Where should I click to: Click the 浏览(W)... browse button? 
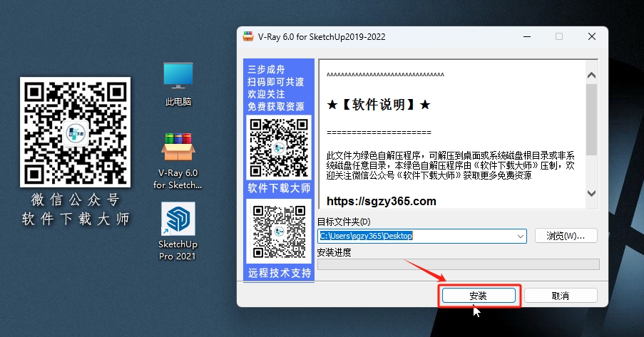click(566, 236)
